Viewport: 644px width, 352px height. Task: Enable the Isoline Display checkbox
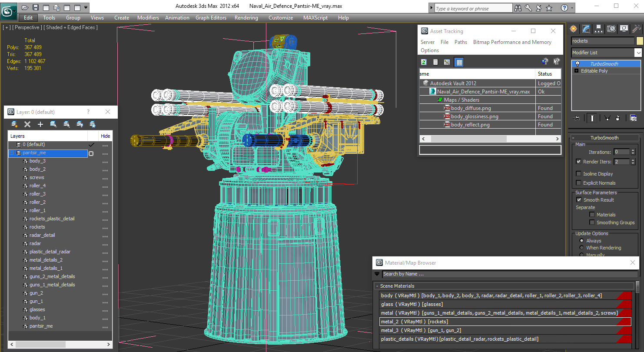578,173
